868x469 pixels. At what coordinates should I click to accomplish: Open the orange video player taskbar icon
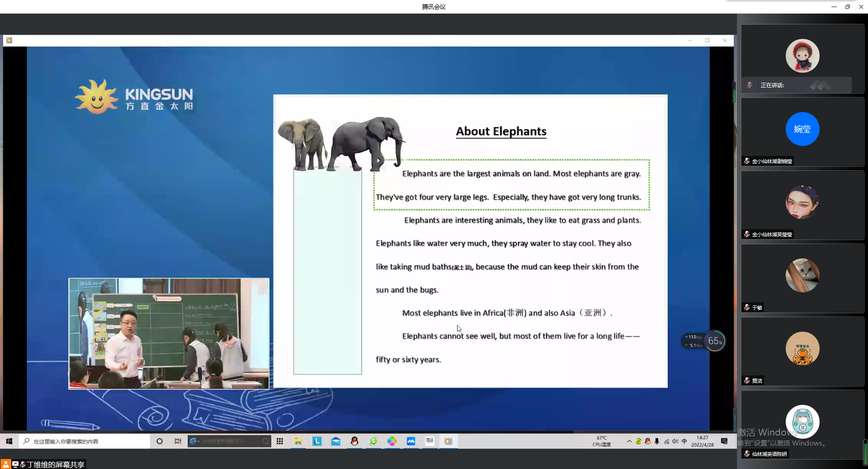(x=448, y=441)
